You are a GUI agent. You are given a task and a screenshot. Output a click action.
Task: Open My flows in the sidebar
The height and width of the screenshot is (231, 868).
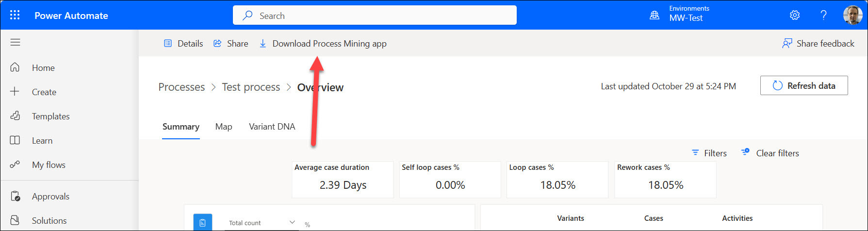click(48, 165)
